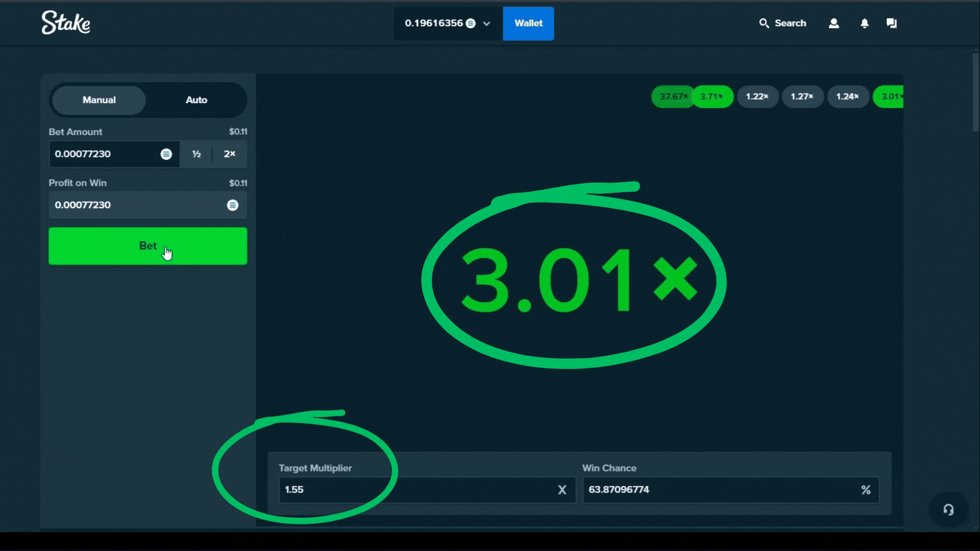The width and height of the screenshot is (980, 551).
Task: Select the 1.27× past result pill
Action: tap(802, 96)
